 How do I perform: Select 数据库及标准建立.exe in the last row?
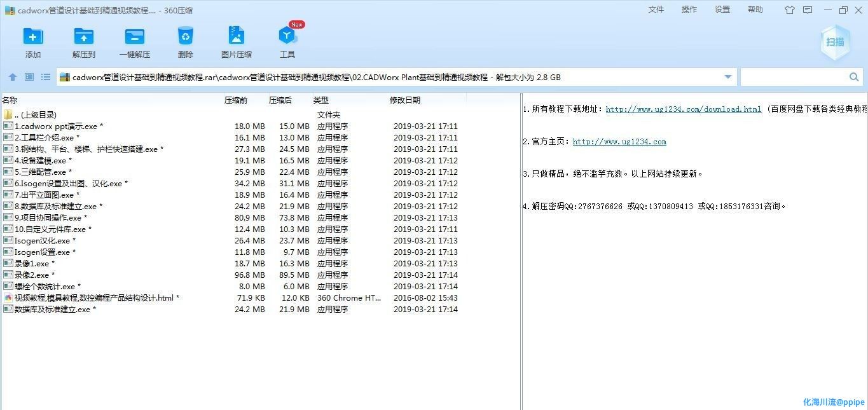coord(55,310)
